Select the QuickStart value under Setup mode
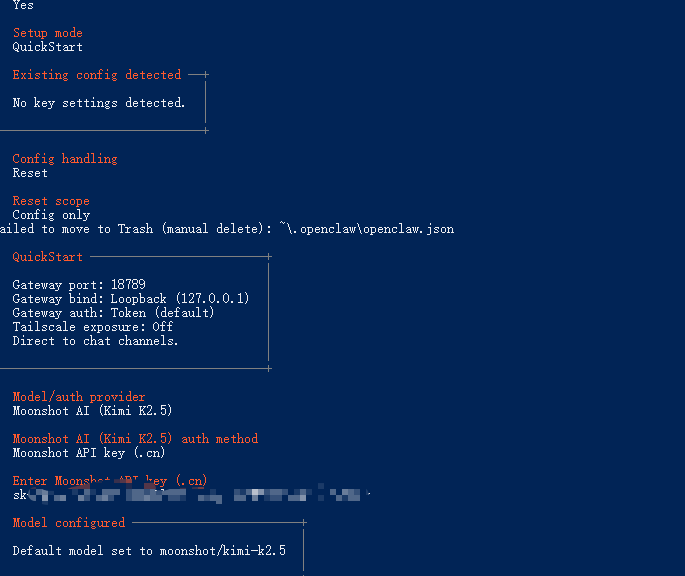Viewport: 685px width, 576px height. click(x=47, y=47)
